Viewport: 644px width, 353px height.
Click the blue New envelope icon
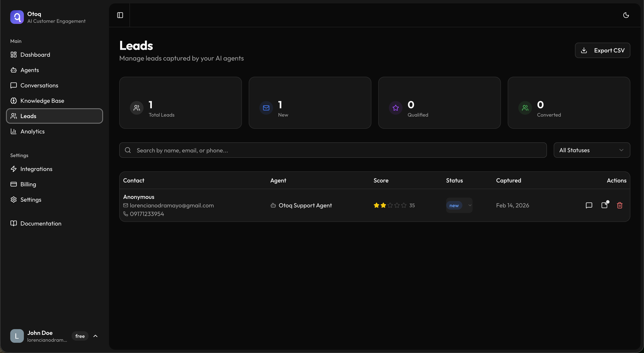pyautogui.click(x=266, y=108)
